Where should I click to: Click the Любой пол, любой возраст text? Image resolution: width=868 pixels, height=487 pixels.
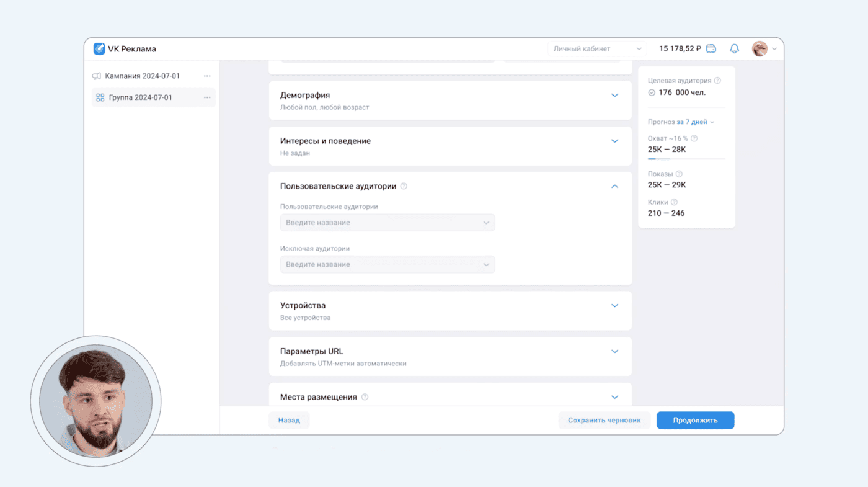coord(324,107)
